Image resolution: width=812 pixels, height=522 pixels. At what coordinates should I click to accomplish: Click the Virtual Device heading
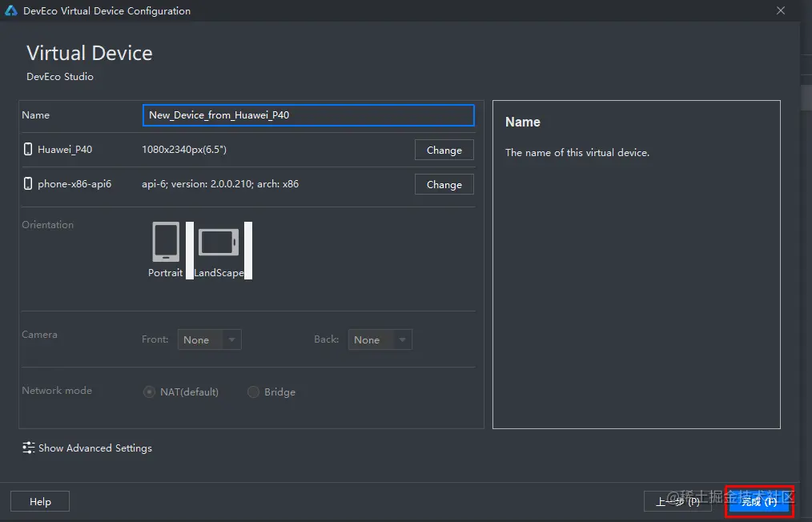tap(90, 54)
